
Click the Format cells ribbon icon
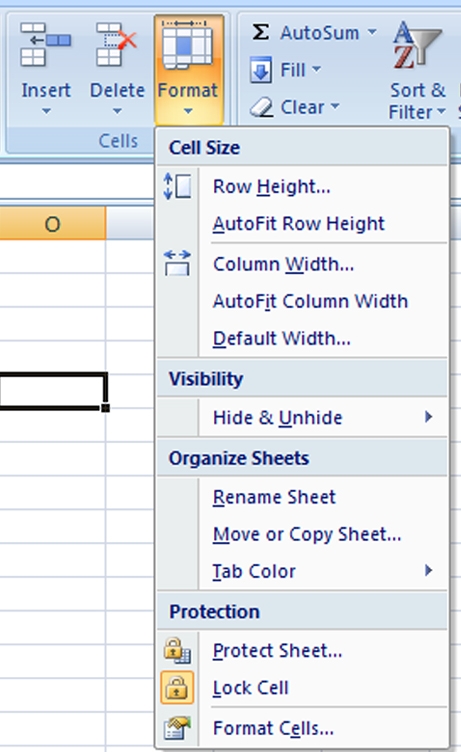[x=188, y=45]
